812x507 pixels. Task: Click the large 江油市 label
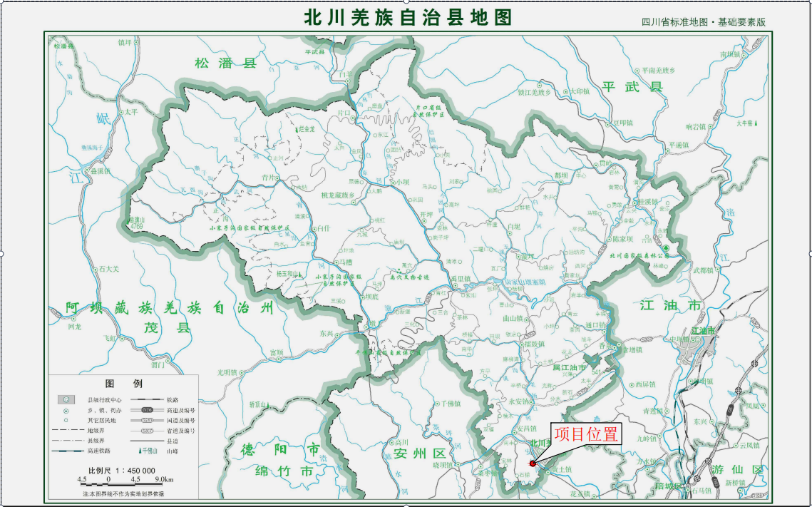[x=670, y=305]
